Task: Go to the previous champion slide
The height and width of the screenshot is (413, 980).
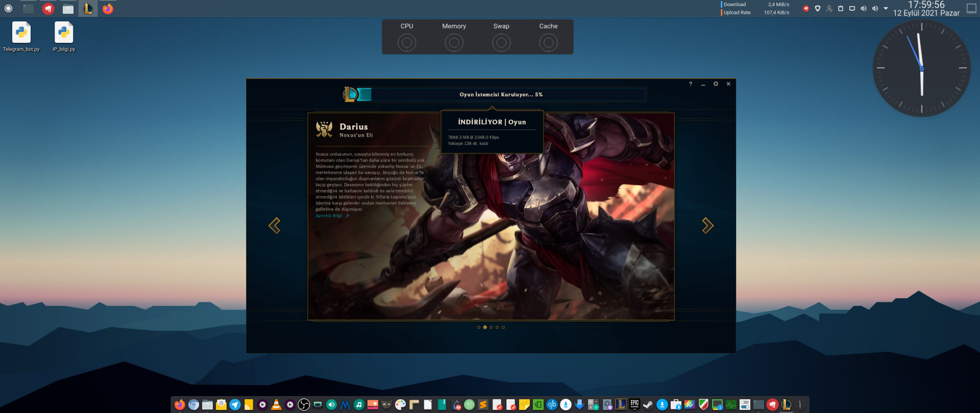Action: (x=275, y=225)
